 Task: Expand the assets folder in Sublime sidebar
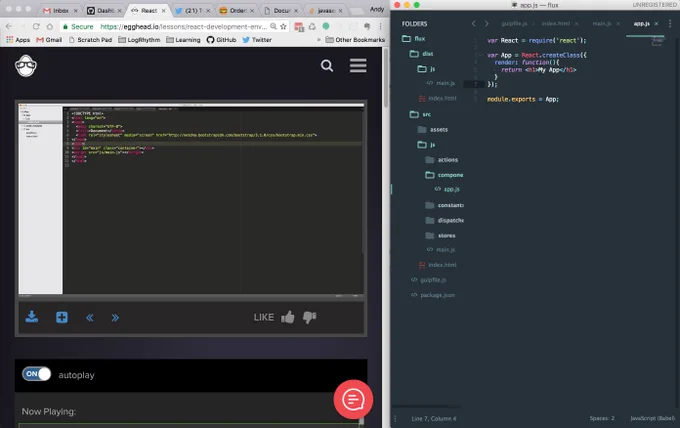[433, 130]
